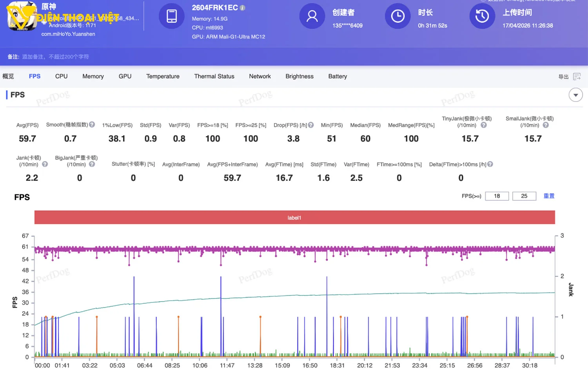This screenshot has width=588, height=369.
Task: Collapse the FPS section with arrow button
Action: 575,95
